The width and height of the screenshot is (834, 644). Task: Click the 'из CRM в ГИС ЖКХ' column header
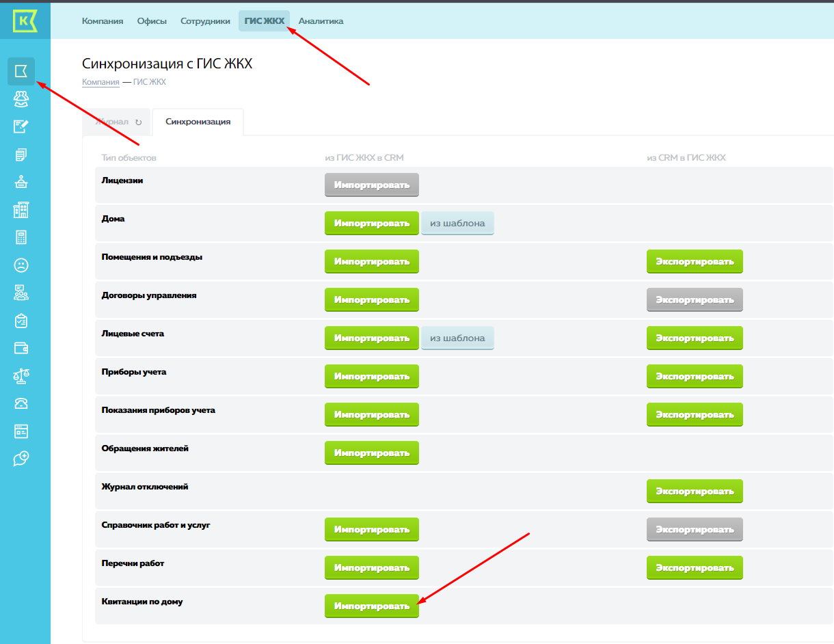coord(686,158)
